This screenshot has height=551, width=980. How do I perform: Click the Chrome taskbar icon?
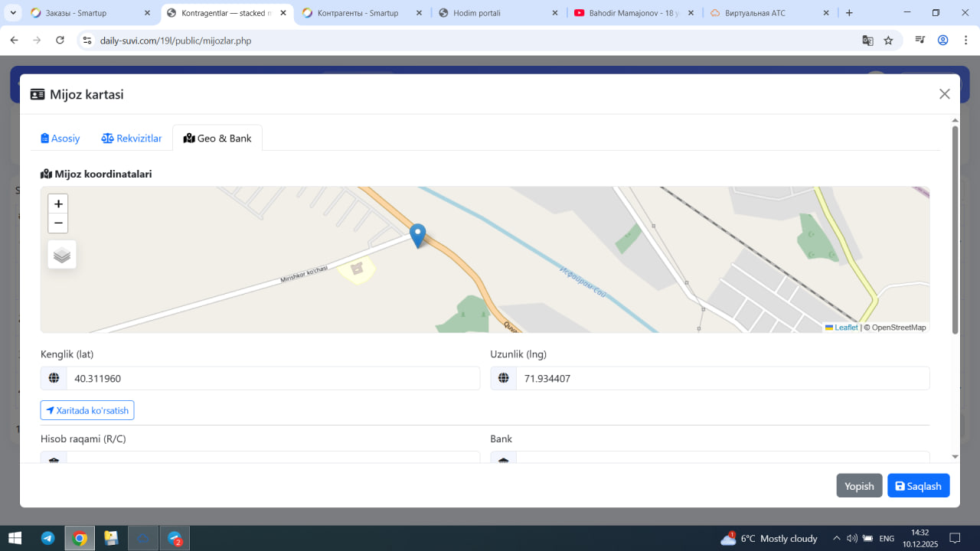click(80, 538)
